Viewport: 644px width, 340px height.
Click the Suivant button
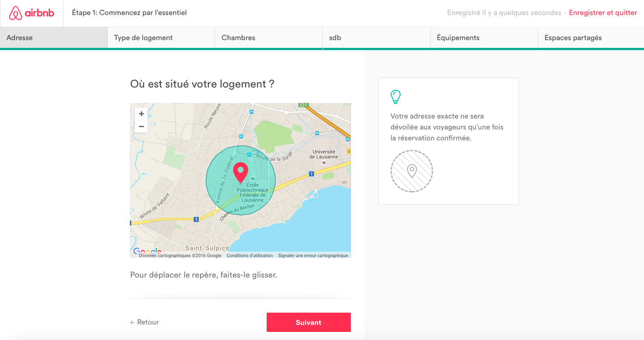point(309,322)
